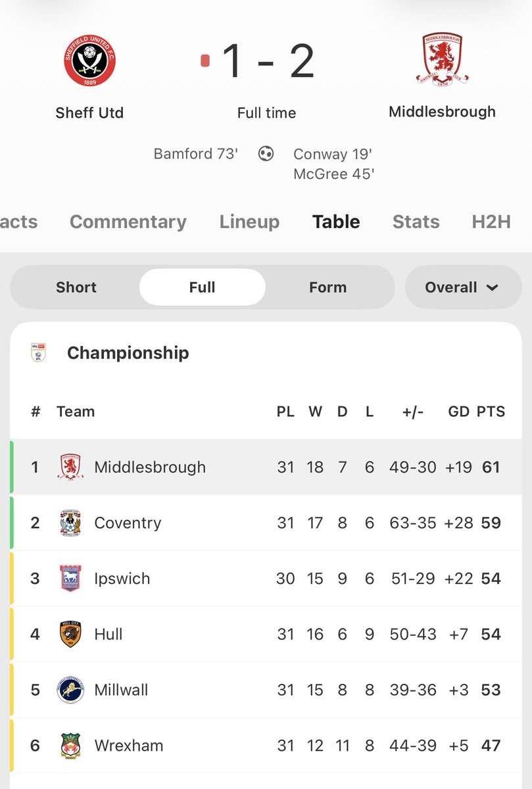Open Middlesbrough row in standings
The image size is (532, 789).
pyautogui.click(x=150, y=467)
